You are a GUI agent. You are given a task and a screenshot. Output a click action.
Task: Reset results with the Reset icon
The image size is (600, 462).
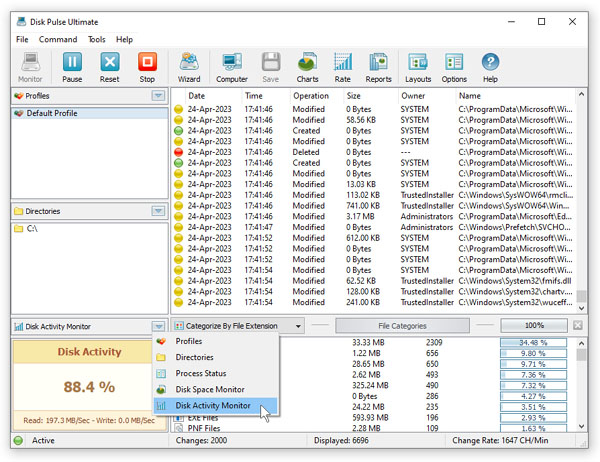coord(109,67)
